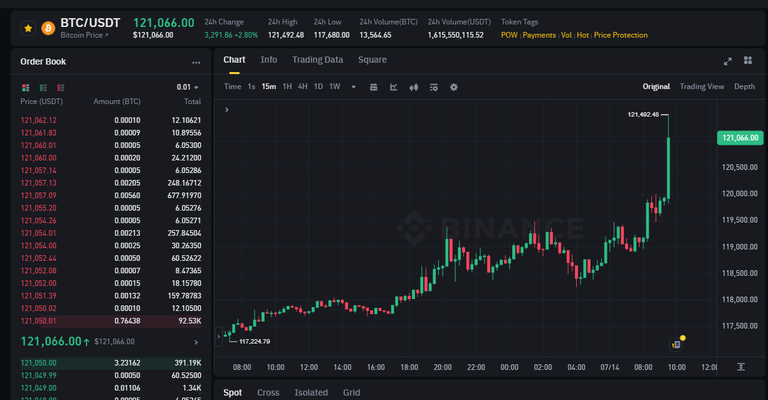768x400 pixels.
Task: Click the orange Bitcoin coin icon
Action: [48, 28]
